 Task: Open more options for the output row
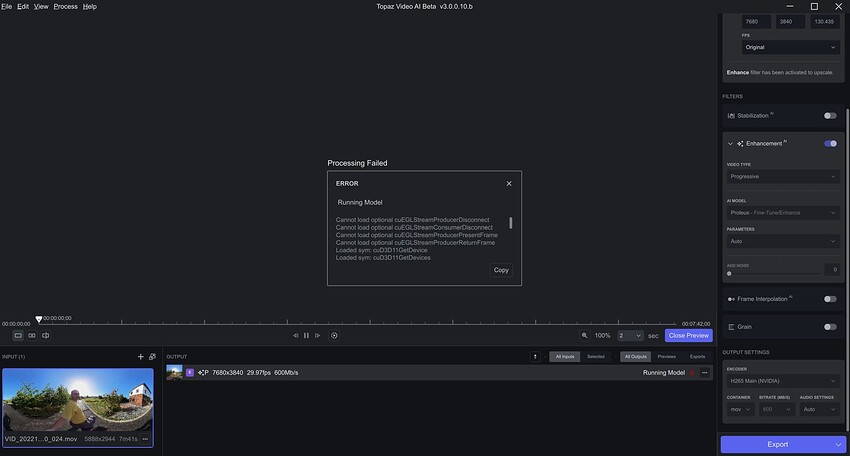point(705,372)
